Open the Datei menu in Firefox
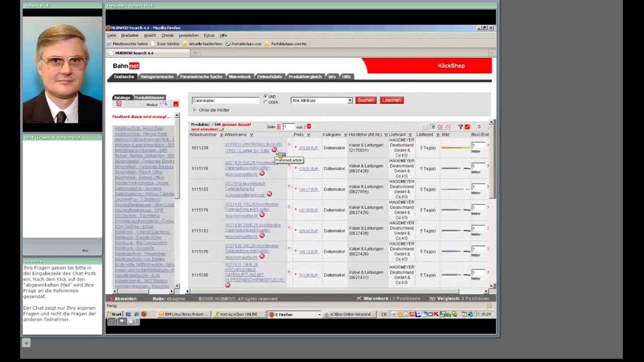Viewport: 644px width, 362px height. [x=111, y=36]
